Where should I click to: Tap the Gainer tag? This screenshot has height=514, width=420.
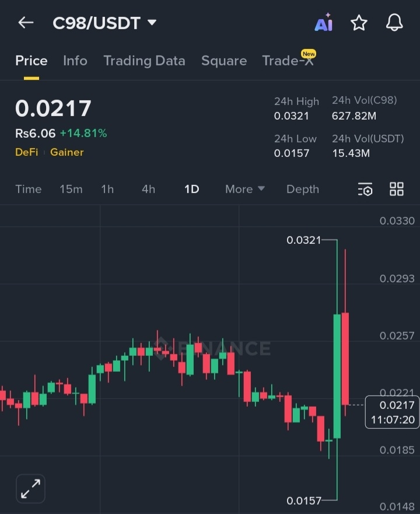pyautogui.click(x=67, y=152)
